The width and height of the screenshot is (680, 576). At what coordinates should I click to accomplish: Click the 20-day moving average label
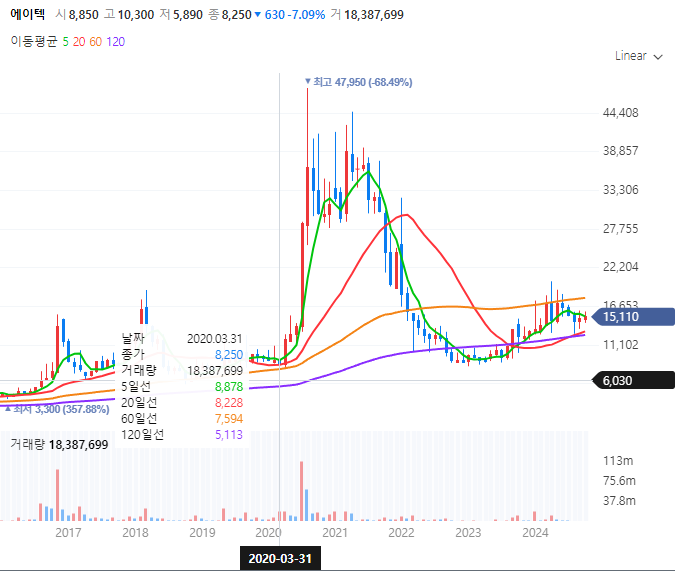coord(79,42)
